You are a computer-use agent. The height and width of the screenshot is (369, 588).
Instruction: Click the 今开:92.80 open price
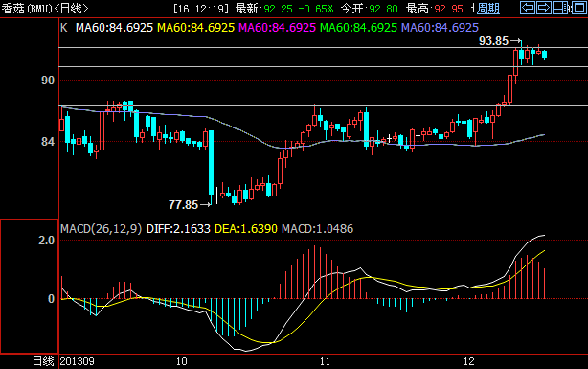[x=370, y=9]
